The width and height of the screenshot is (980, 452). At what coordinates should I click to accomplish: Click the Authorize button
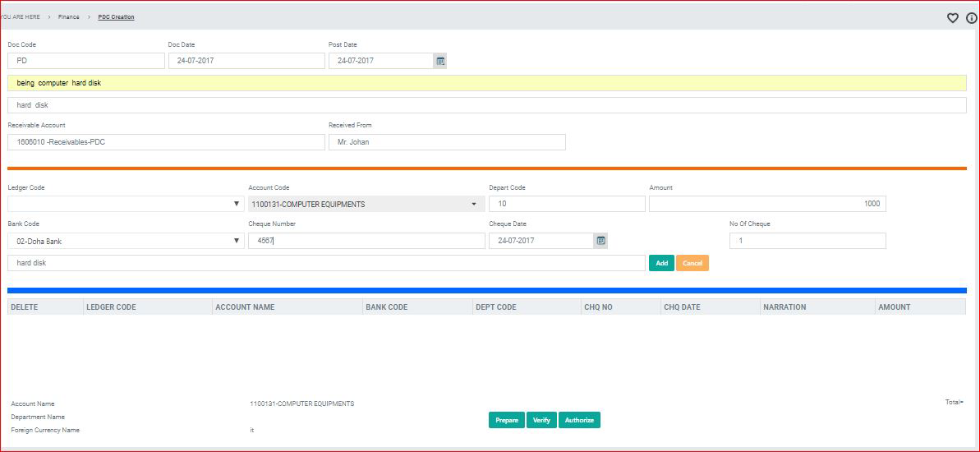[x=579, y=420]
